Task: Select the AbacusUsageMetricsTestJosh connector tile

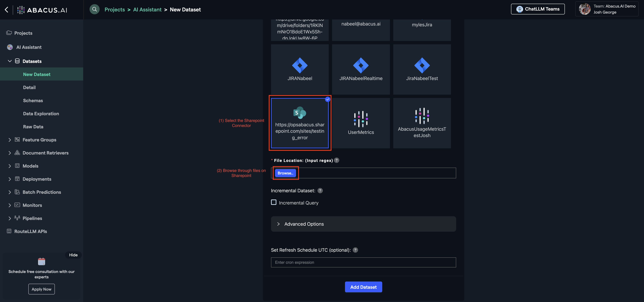Action: pyautogui.click(x=422, y=122)
